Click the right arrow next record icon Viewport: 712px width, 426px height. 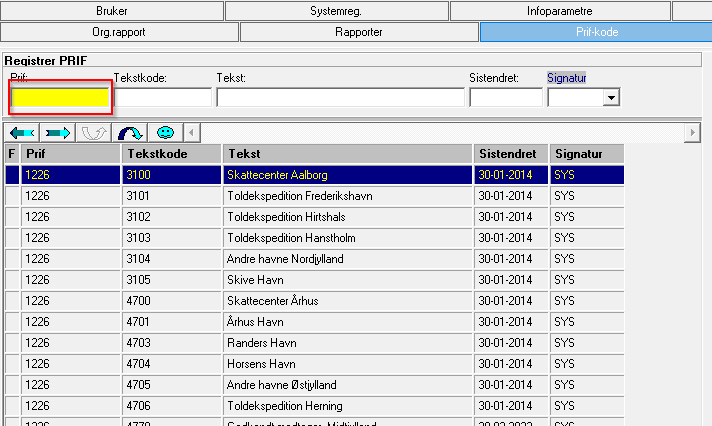click(x=59, y=132)
